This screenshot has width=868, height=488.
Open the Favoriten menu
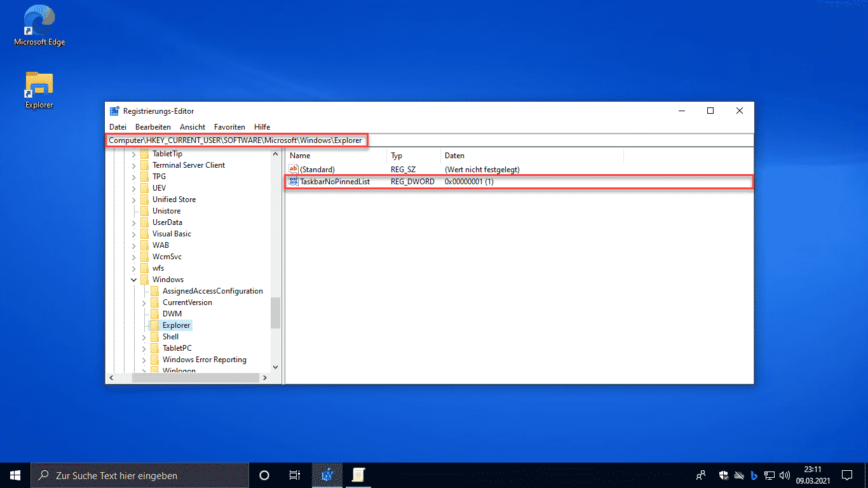coord(229,127)
